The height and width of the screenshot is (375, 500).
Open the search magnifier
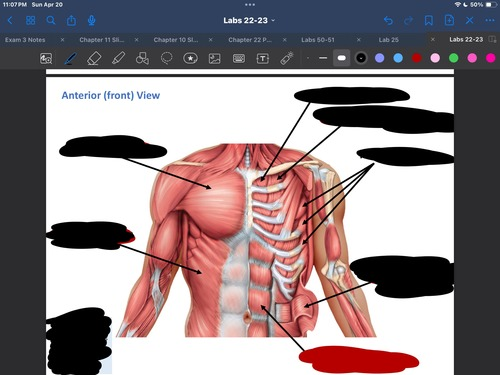tap(51, 21)
